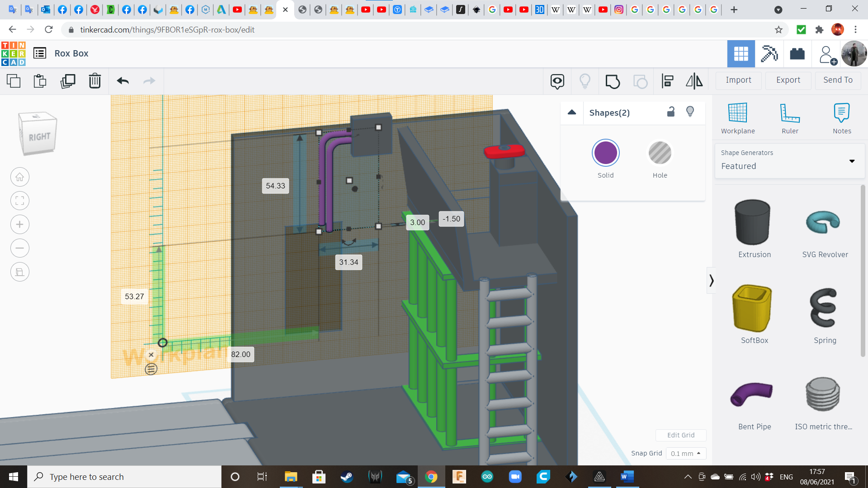868x488 pixels.
Task: Click the Mirror tool icon
Action: [x=694, y=81]
